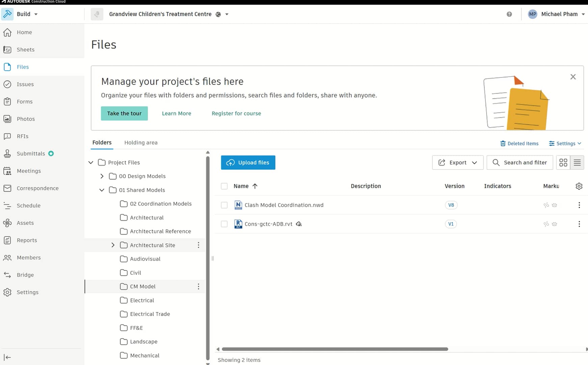Check the checkbox for Cons-gctc-ADB.rvt
Screen dimensions: 588x365
click(x=224, y=224)
